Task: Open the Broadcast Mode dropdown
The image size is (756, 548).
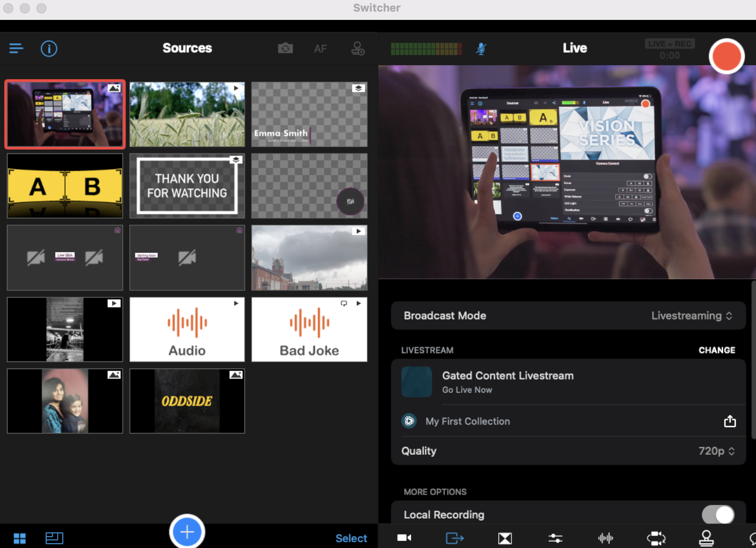Action: 568,316
